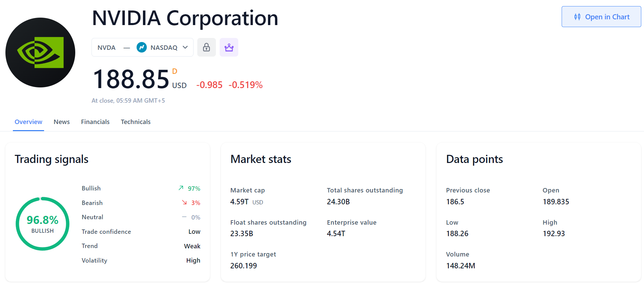Open the News tab
Viewport: 644px width, 288px height.
[x=62, y=122]
